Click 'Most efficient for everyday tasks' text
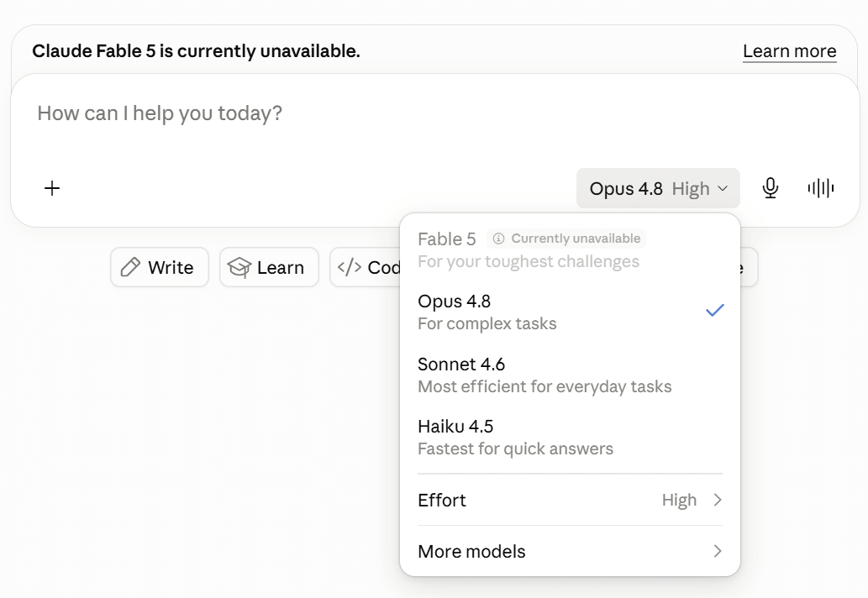868x598 pixels. 544,386
